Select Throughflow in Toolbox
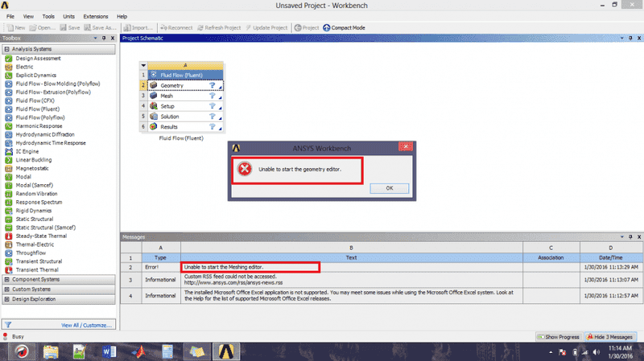This screenshot has height=361, width=644. (31, 253)
